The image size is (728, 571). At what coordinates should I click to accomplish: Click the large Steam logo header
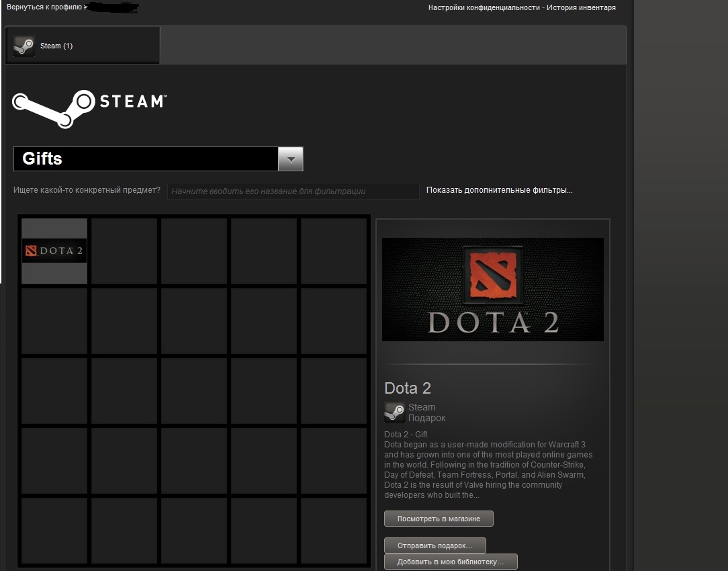[89, 109]
